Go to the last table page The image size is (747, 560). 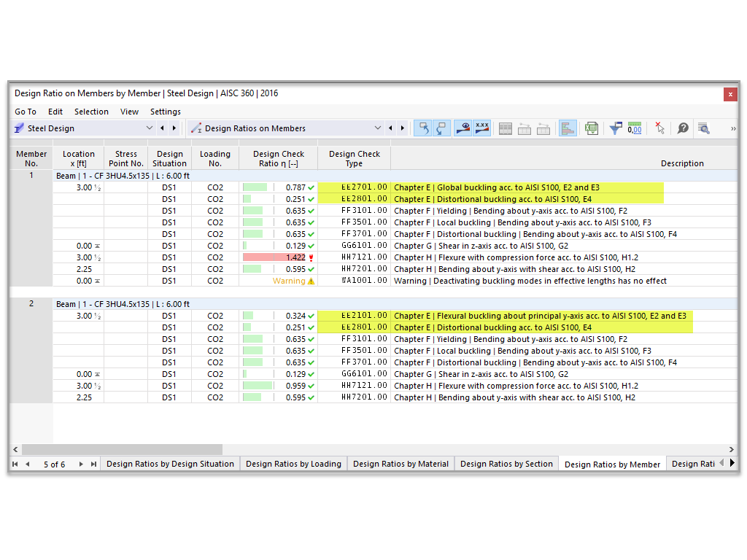click(93, 464)
